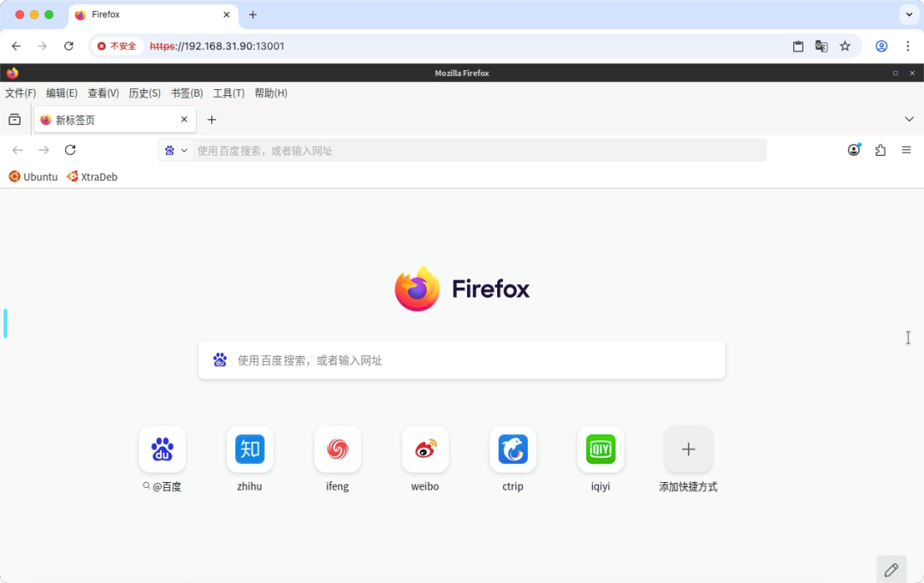The width and height of the screenshot is (924, 583).
Task: Close the Chrome 'Firefox' tab
Action: pos(226,15)
